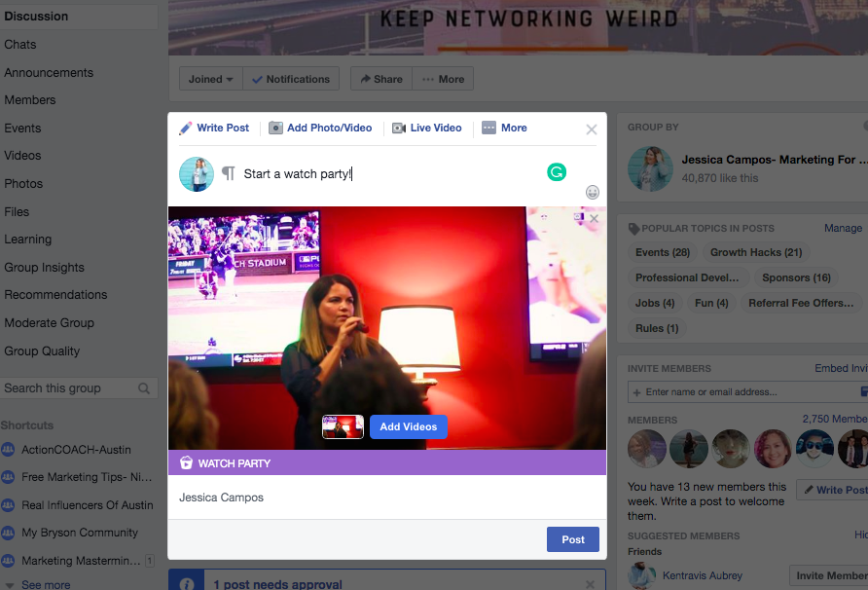
Task: Click the Manage topics link
Action: pos(843,228)
